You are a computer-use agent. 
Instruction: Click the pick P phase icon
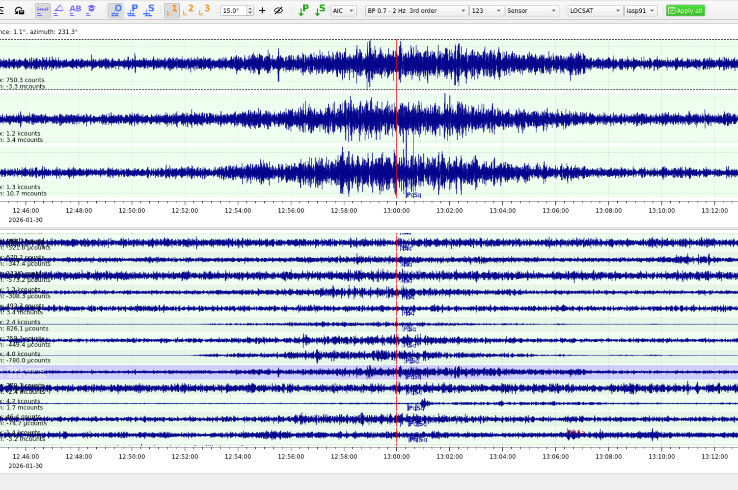click(133, 10)
